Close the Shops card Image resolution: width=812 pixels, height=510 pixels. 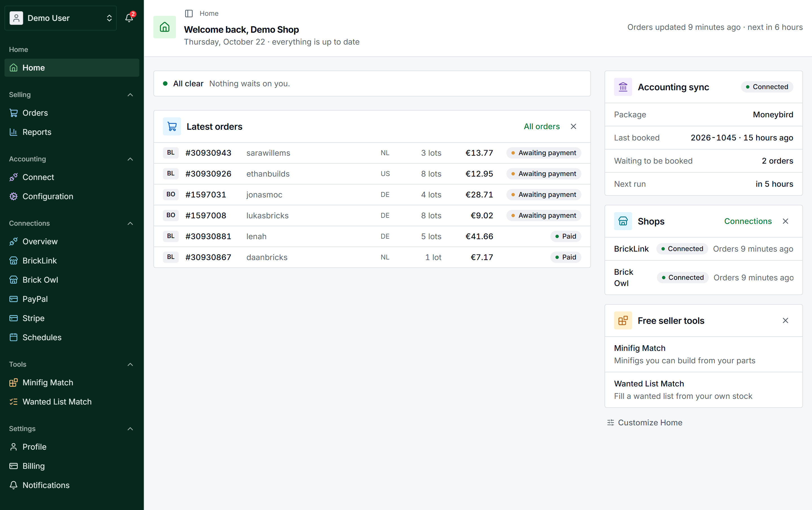[x=785, y=221]
